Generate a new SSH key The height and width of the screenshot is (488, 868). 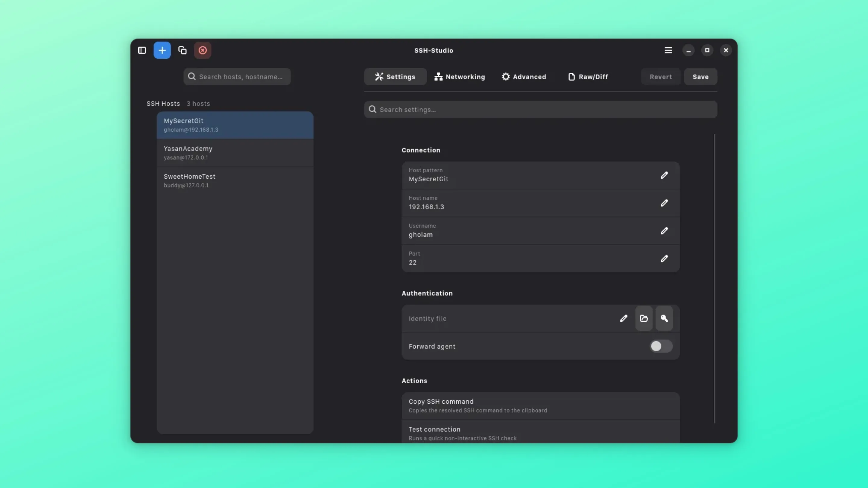point(664,318)
